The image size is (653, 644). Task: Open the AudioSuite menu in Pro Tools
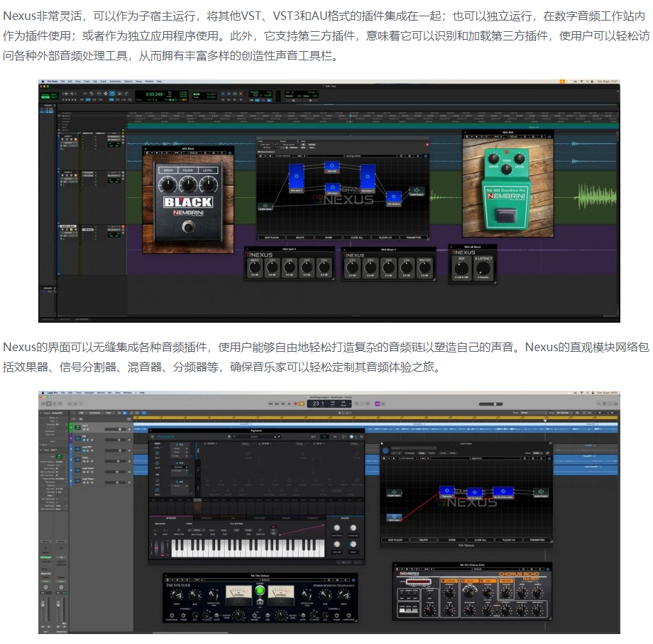tap(114, 82)
